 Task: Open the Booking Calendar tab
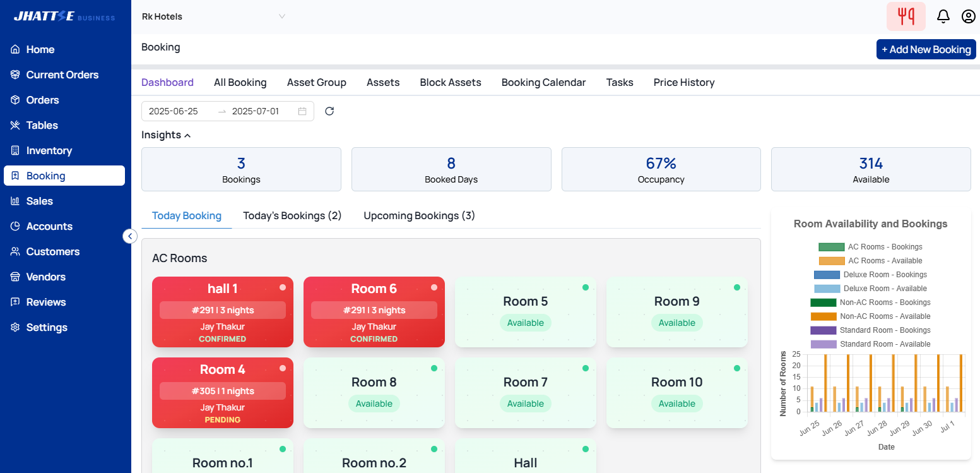[544, 82]
